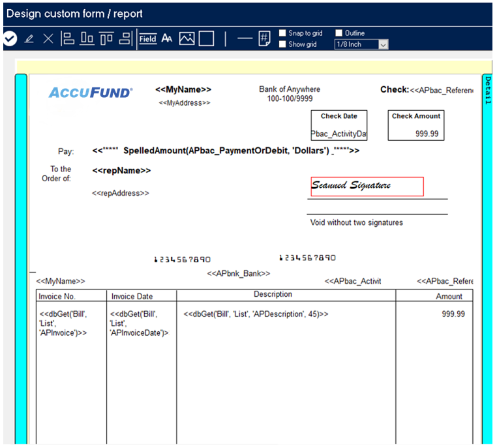Enable the Snap to grid checkbox
Viewport: 497px width, 448px height.
(x=282, y=33)
